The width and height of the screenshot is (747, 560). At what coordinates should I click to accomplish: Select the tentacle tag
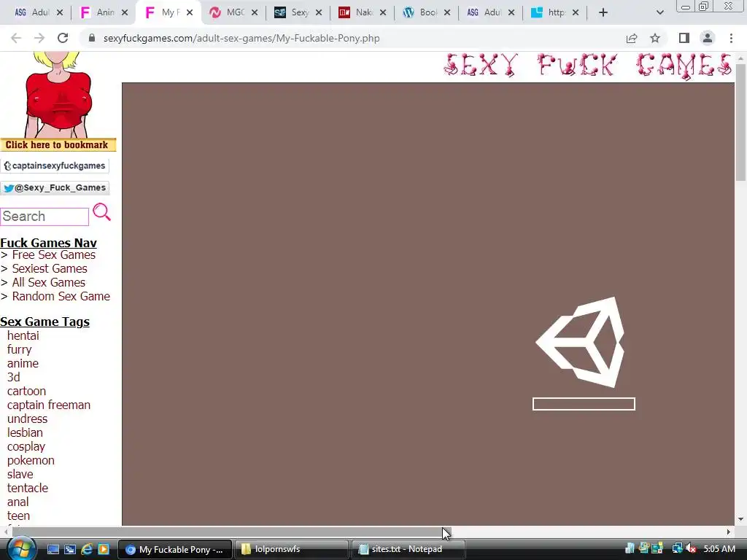(x=28, y=488)
